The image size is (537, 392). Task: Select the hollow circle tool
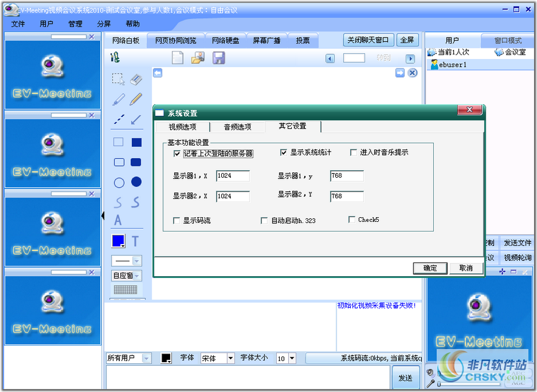(119, 183)
